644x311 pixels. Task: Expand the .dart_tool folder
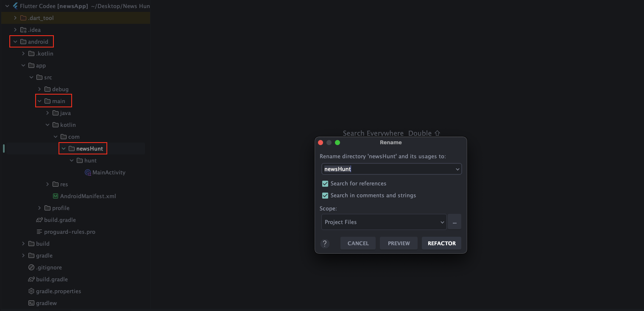[15, 18]
